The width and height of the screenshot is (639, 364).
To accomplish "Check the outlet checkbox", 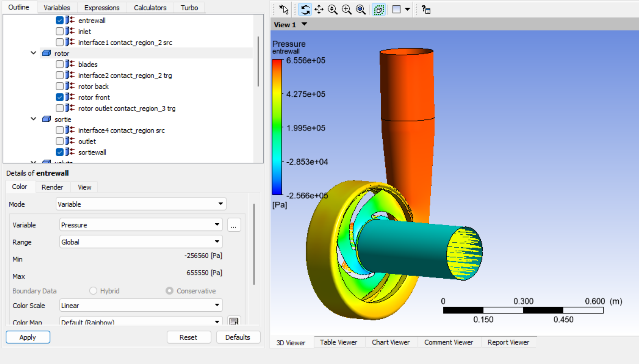I will pyautogui.click(x=59, y=141).
